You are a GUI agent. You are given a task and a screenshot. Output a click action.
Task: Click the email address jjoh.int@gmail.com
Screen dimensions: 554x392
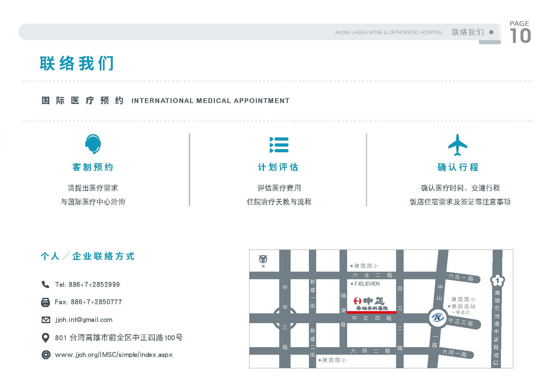coord(84,320)
